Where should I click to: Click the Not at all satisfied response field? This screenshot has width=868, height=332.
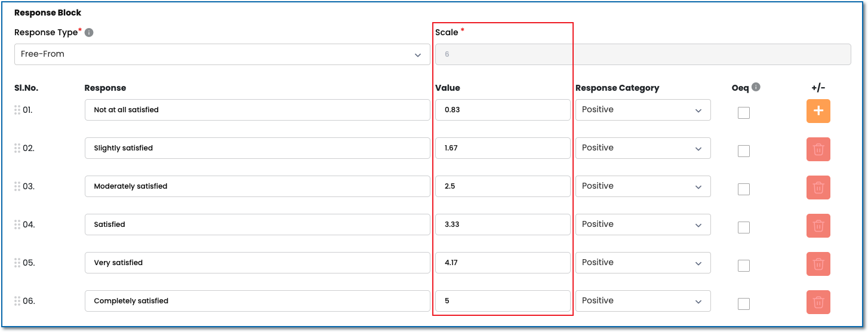tap(257, 110)
